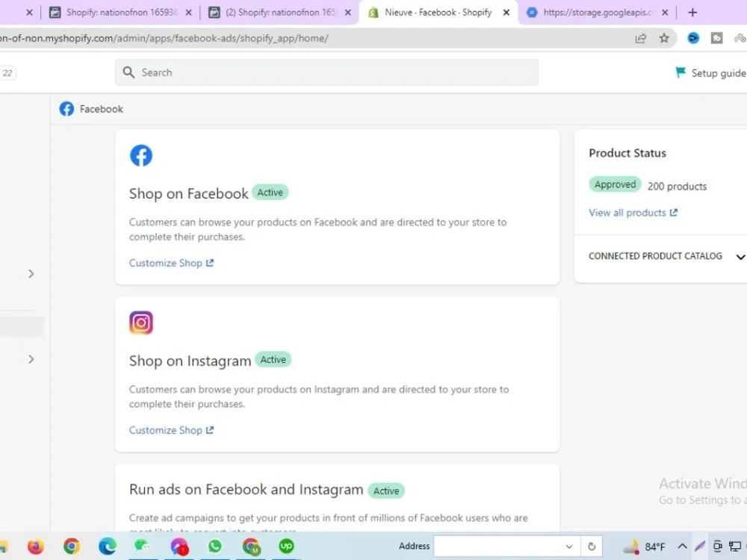Expand the upper sidebar chevron arrow
Image resolution: width=747 pixels, height=560 pixels.
click(x=31, y=274)
